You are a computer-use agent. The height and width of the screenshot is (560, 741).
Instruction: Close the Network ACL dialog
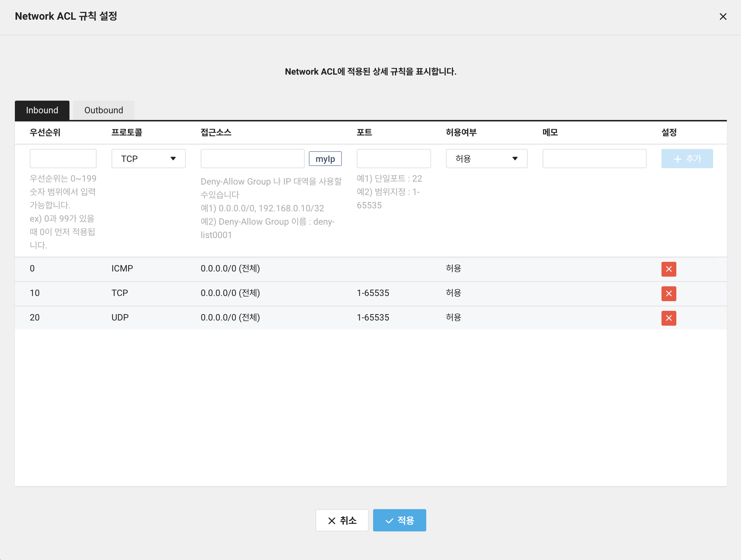[723, 17]
